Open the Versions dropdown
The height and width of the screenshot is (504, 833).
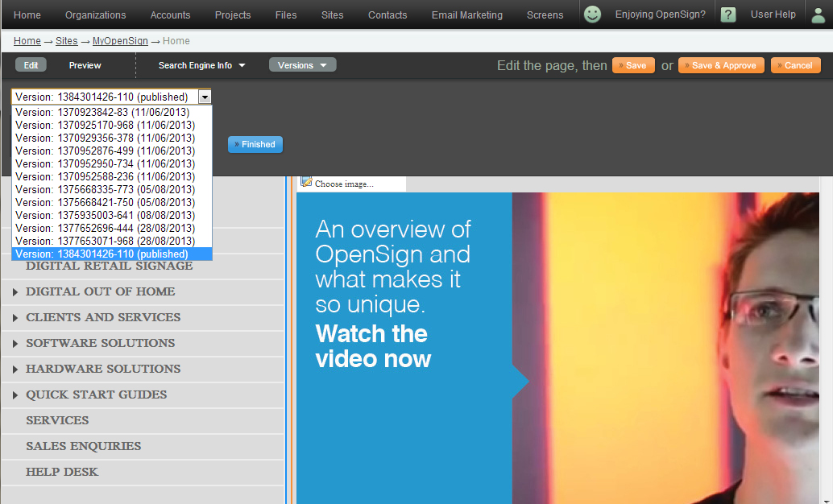[302, 64]
